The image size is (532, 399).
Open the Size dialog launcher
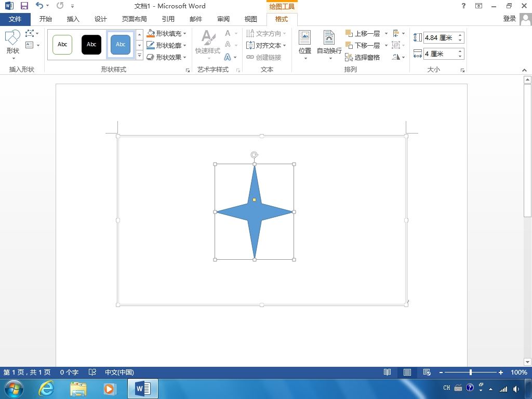pos(462,70)
